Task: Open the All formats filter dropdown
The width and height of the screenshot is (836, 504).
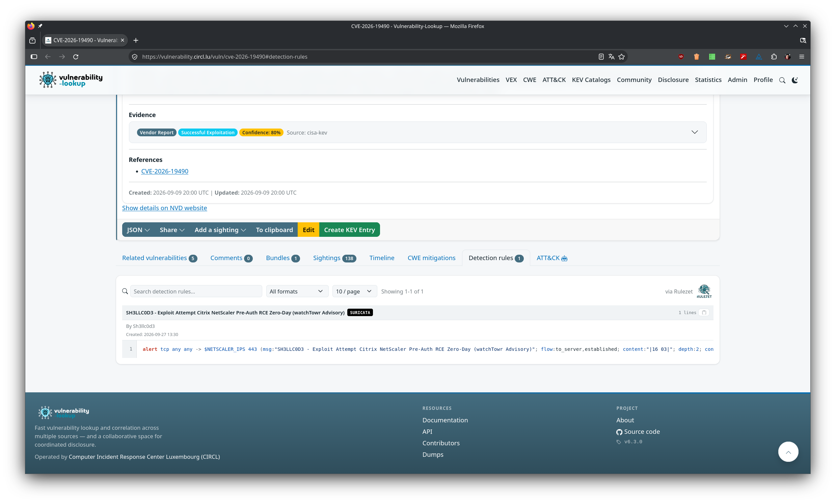Action: coord(297,291)
